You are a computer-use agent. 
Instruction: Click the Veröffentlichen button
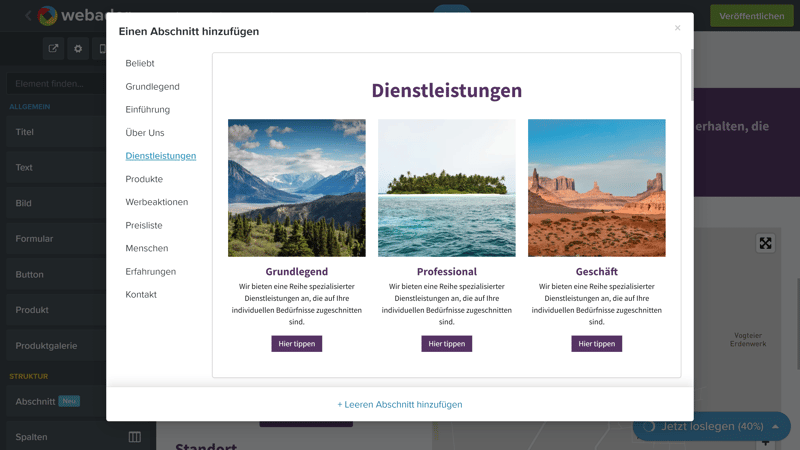(752, 16)
